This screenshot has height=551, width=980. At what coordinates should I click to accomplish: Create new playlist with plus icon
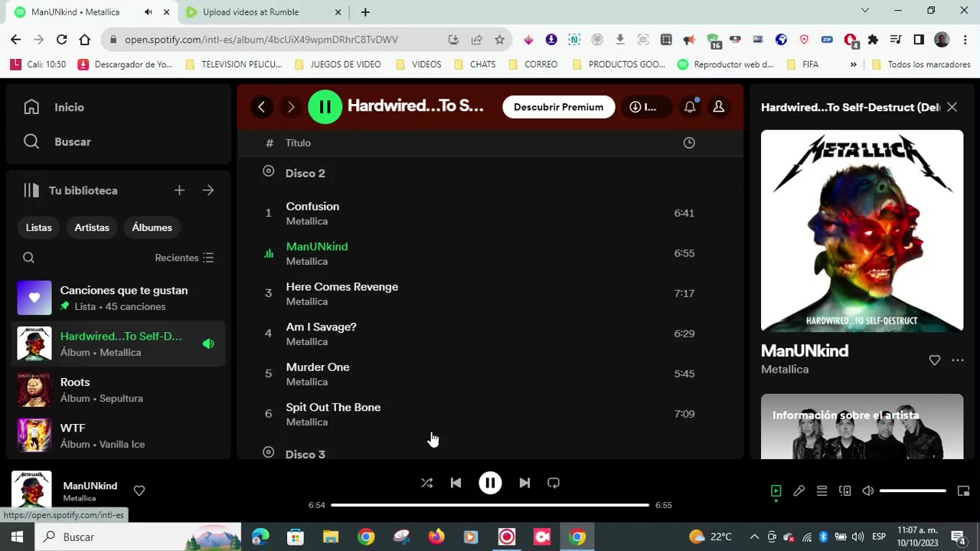pyautogui.click(x=179, y=191)
